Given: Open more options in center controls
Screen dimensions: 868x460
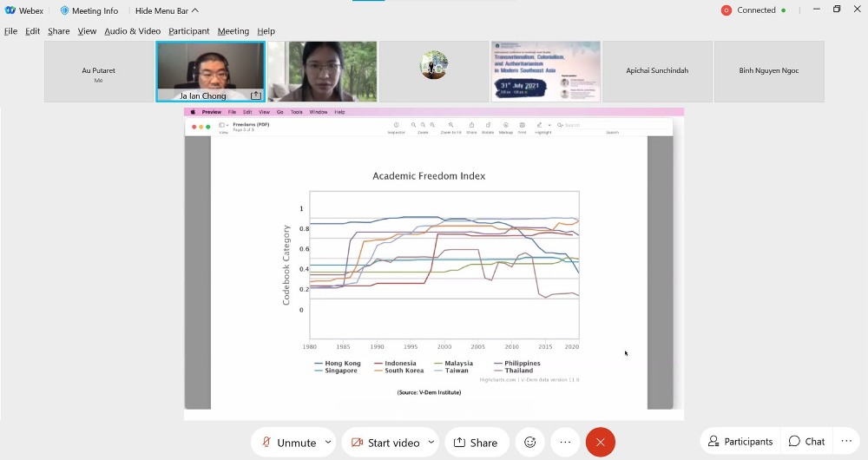Looking at the screenshot, I should click(x=565, y=442).
